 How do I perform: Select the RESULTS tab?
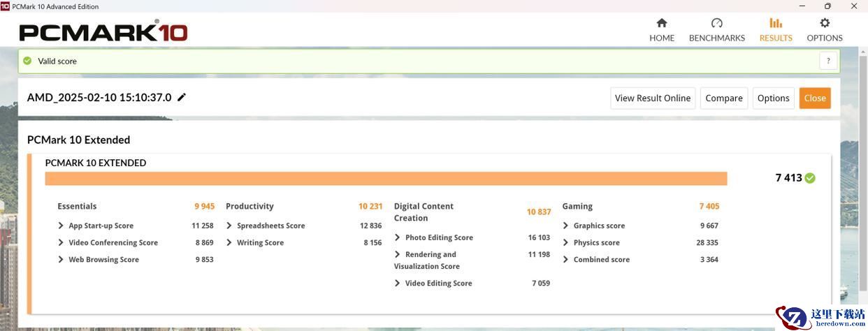pyautogui.click(x=776, y=30)
